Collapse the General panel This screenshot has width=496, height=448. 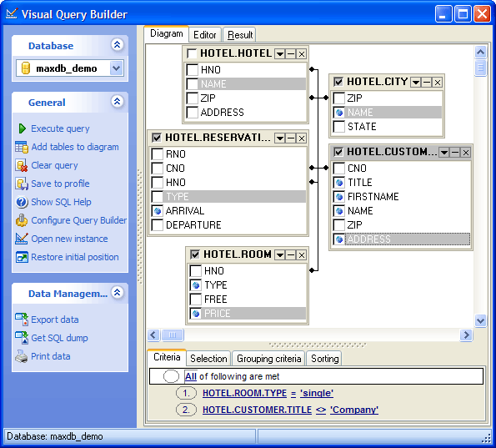[x=117, y=101]
